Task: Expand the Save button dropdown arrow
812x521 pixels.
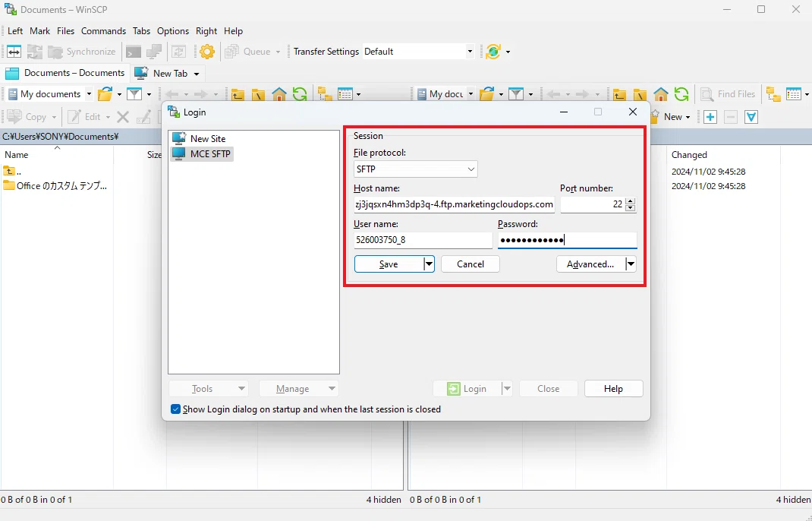Action: [x=428, y=264]
